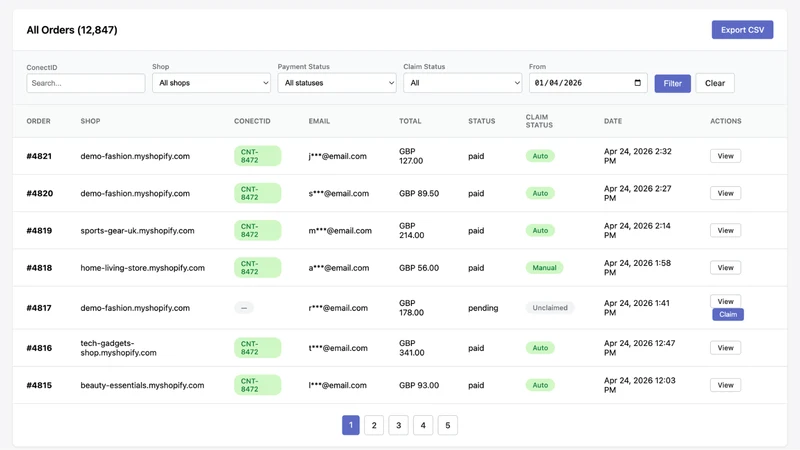Focus the ConectID search field
The width and height of the screenshot is (800, 450).
pos(86,83)
